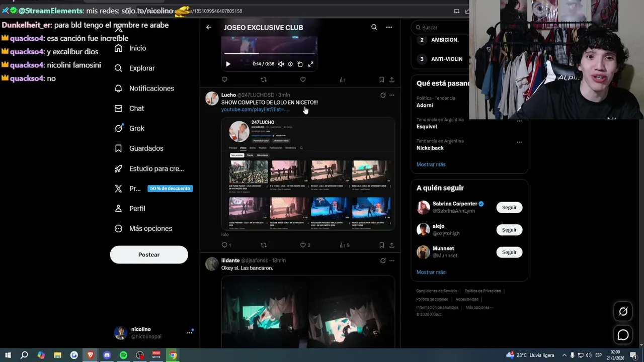Open Grok in the sidebar

coord(129,128)
